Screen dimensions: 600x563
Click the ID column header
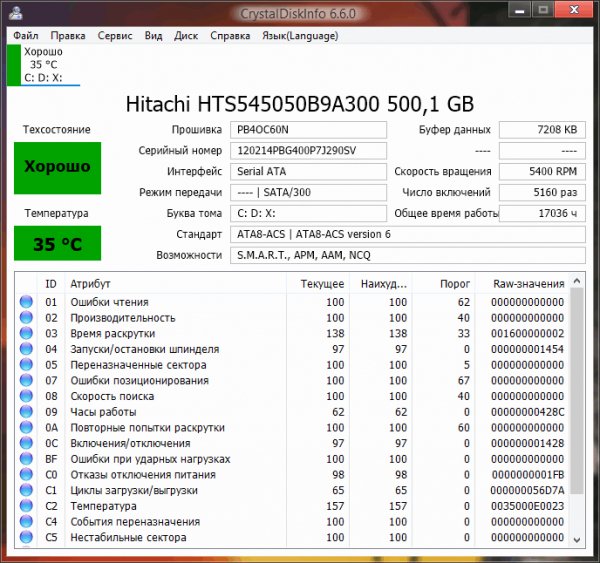(51, 284)
